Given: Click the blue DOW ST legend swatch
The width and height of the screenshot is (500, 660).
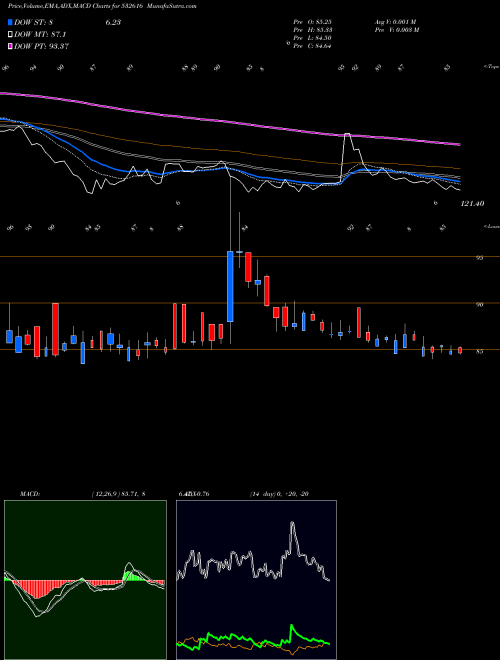Looking at the screenshot, I should point(11,23).
